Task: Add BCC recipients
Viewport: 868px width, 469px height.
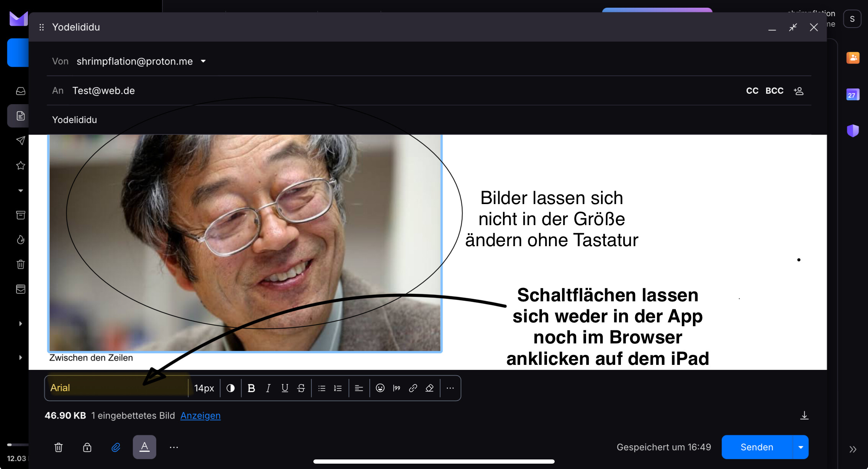Action: click(775, 91)
